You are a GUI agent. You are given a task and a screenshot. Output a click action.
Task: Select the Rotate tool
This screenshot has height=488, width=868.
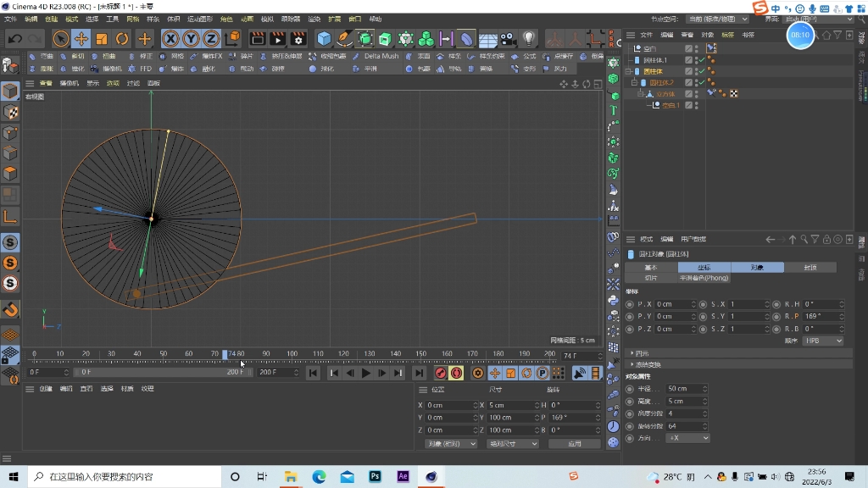(121, 38)
